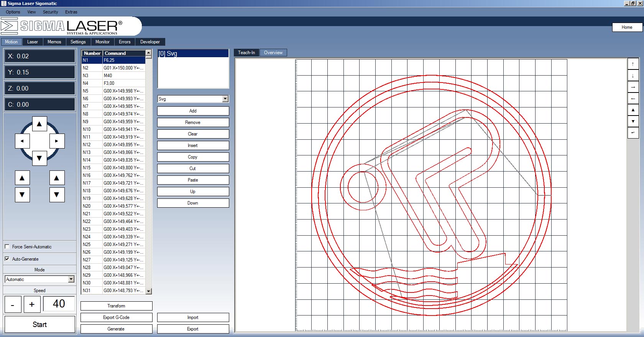The image size is (644, 337).
Task: Select row N3 with command M40
Action: pyautogui.click(x=113, y=76)
